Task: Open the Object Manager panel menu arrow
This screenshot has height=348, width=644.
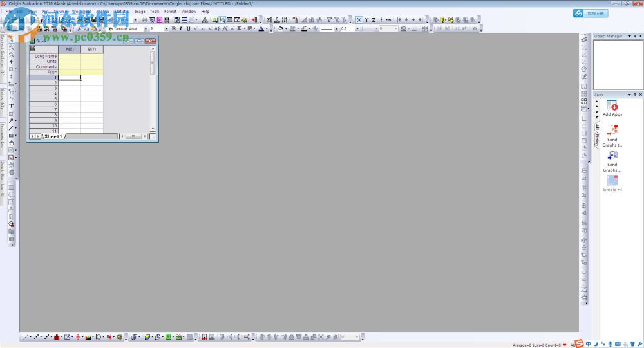Action: 629,36
